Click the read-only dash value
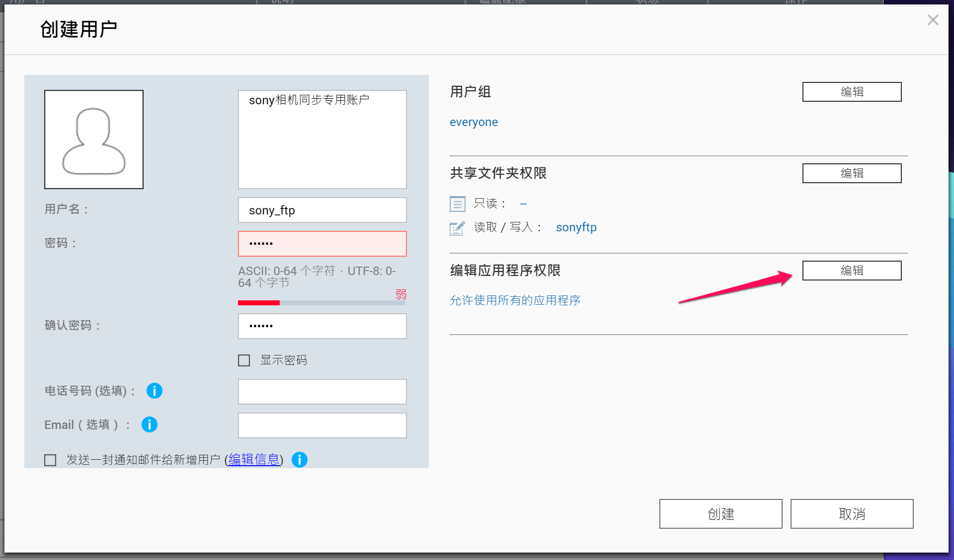Viewport: 954px width, 560px height. click(523, 204)
